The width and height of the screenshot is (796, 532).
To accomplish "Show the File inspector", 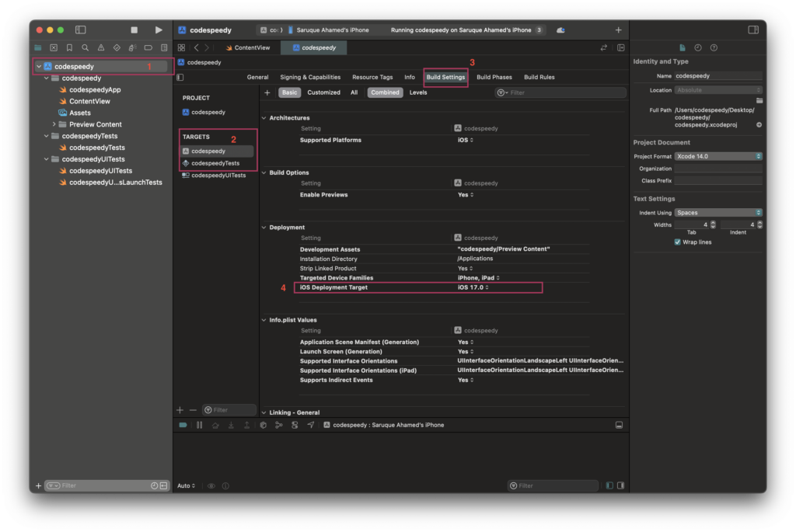I will pyautogui.click(x=683, y=47).
